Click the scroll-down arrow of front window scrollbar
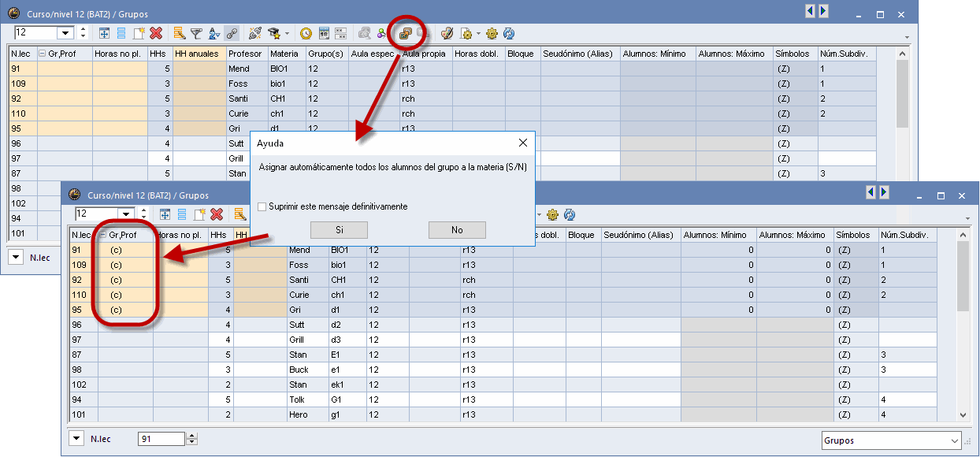Screen dimensions: 980x457 pos(963,414)
